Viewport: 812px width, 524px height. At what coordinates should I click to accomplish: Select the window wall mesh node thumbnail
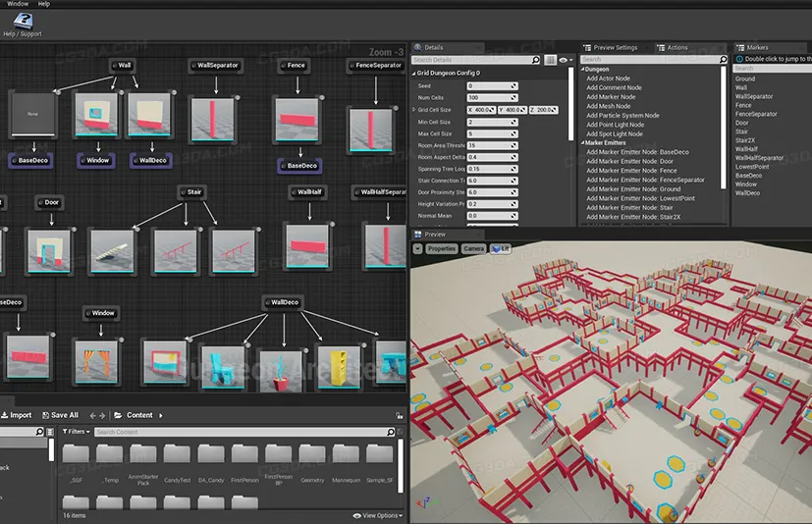96,115
